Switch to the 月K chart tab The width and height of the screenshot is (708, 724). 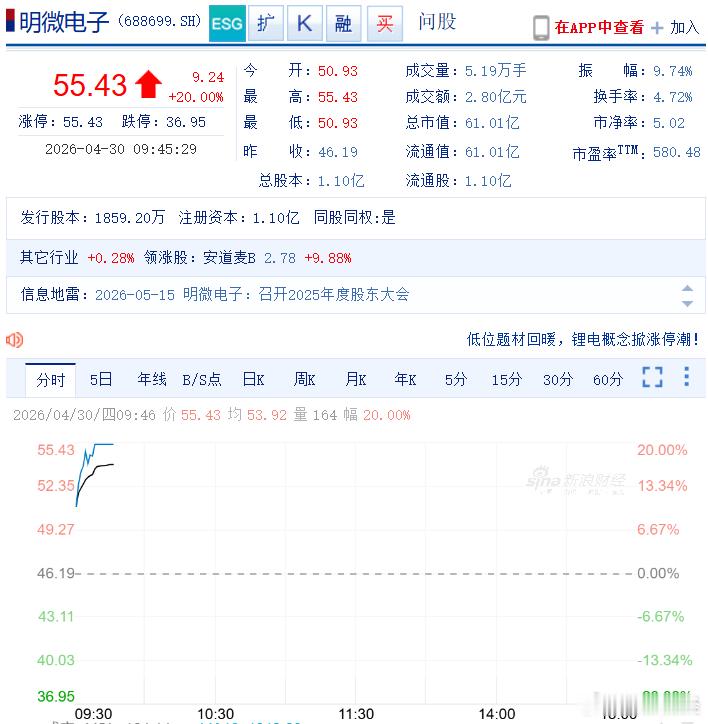pyautogui.click(x=355, y=380)
